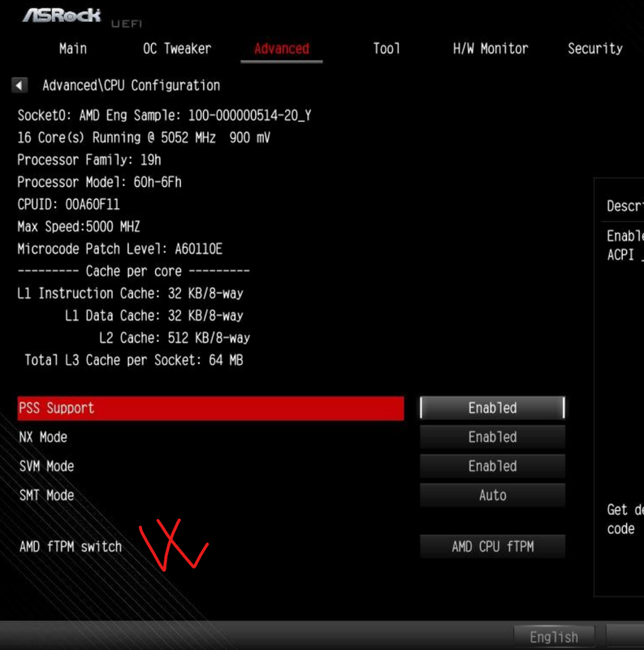Click the L1 Instruction Cache line
Screen dimensions: 644x650
pyautogui.click(x=130, y=294)
